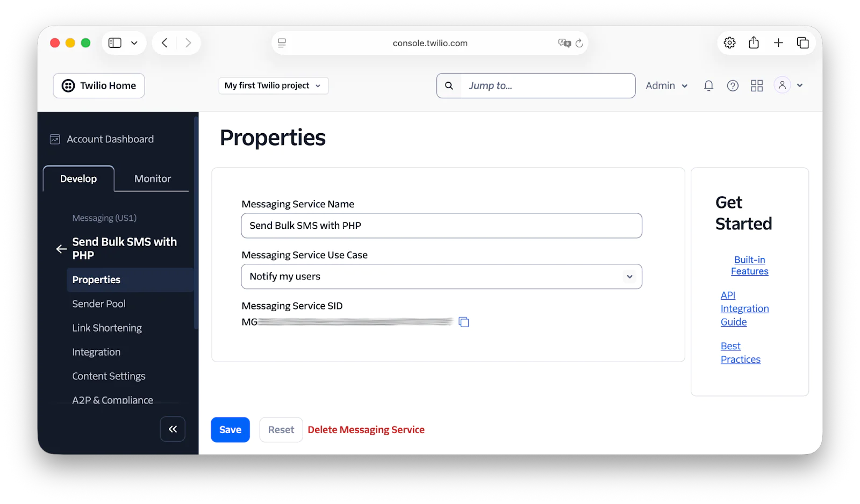Switch to the Monitor tab
Viewport: 860px width, 504px height.
pyautogui.click(x=152, y=178)
